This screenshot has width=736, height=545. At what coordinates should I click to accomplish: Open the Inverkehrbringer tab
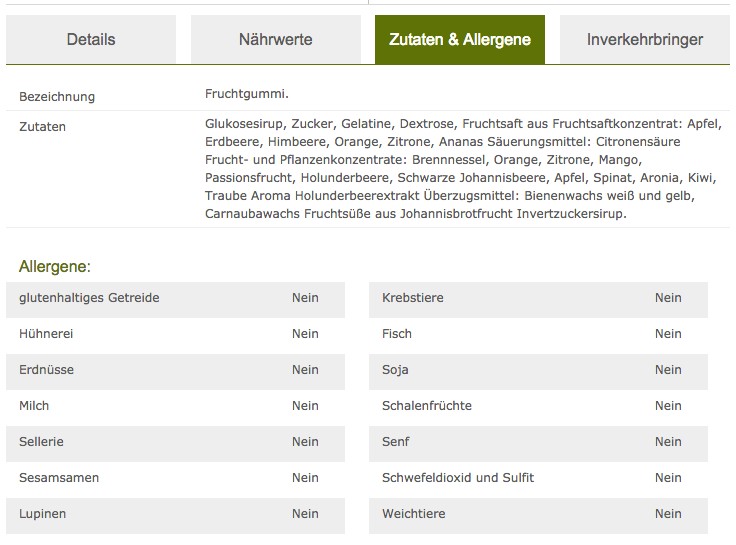coord(644,40)
